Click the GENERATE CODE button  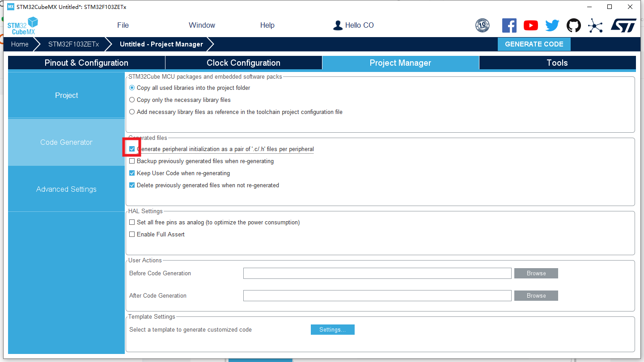tap(534, 44)
